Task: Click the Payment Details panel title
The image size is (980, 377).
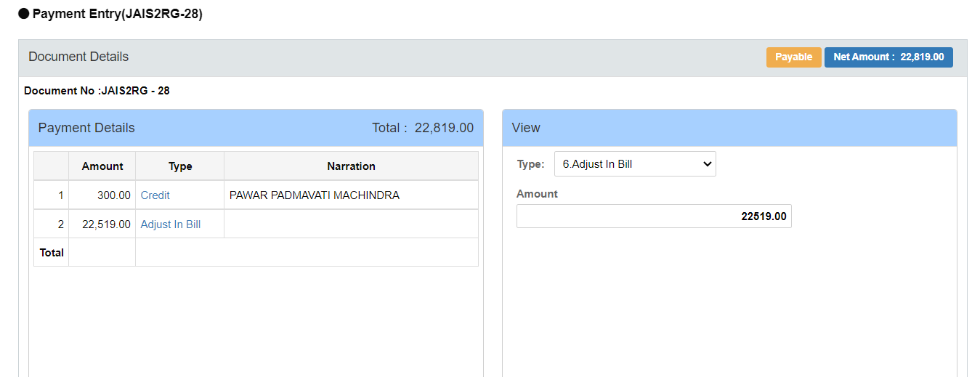Action: pos(86,128)
